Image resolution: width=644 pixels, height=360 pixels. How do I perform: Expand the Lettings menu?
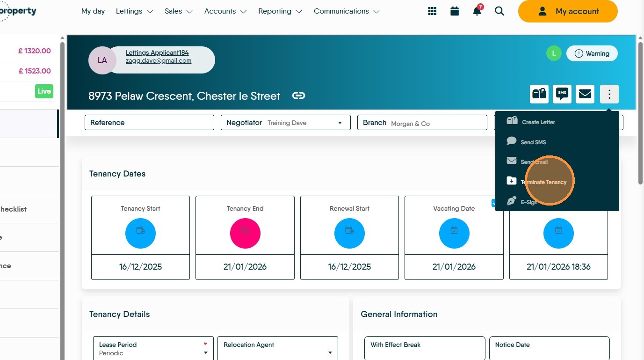(134, 11)
